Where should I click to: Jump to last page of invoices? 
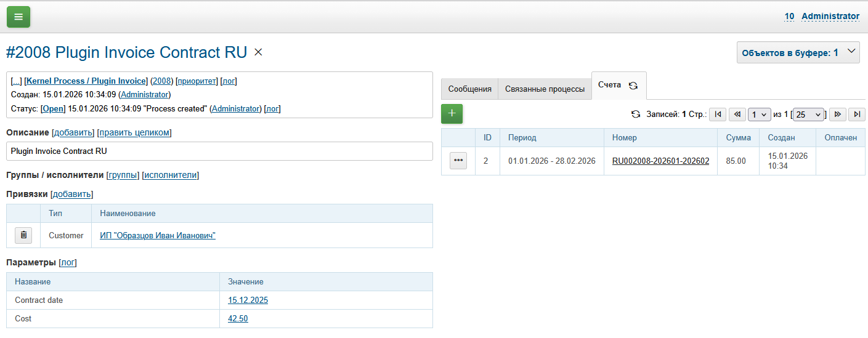[856, 115]
